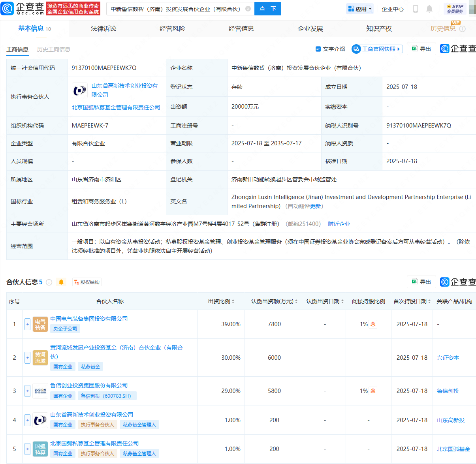476x464 pixels.
Task: Expand row 3 鲁信创业投资 details
Action: [x=27, y=391]
